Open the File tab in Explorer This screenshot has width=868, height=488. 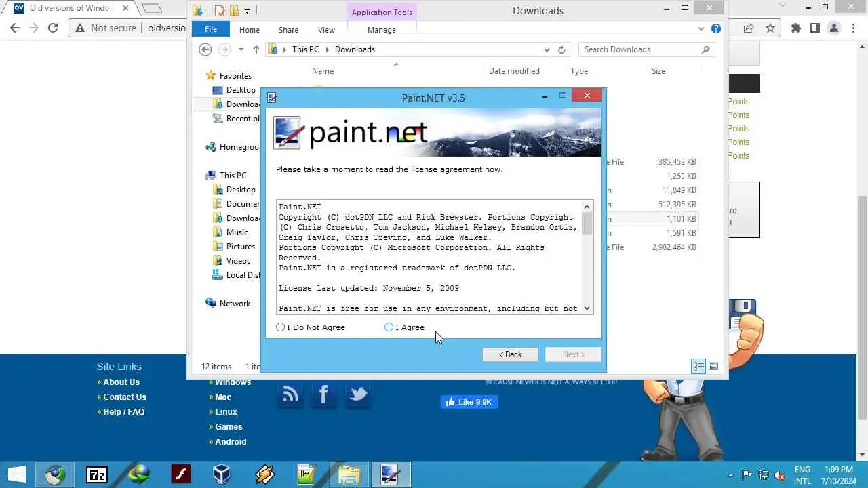tap(211, 30)
